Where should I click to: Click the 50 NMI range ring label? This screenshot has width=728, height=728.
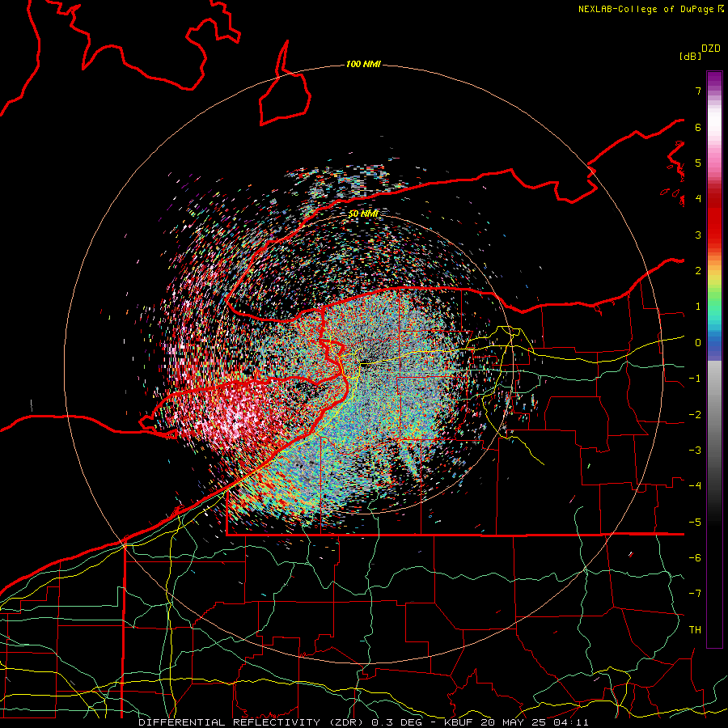tap(363, 214)
